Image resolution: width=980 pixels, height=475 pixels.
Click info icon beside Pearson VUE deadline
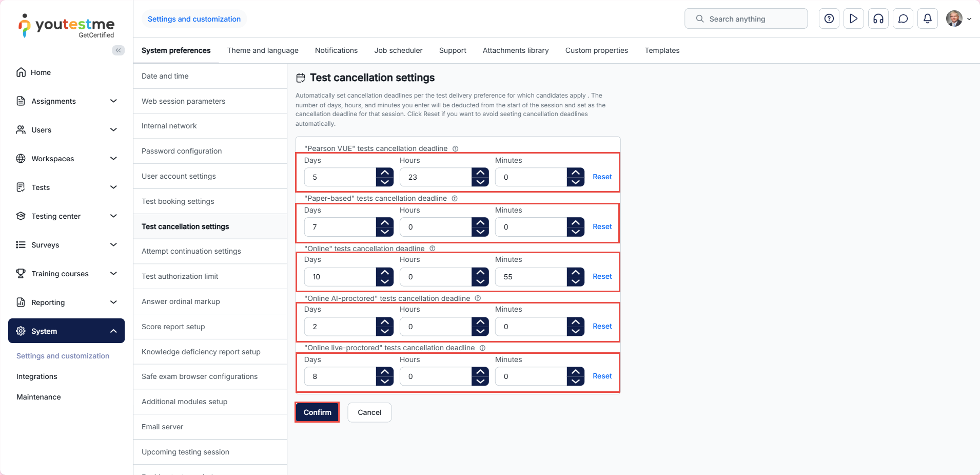pos(455,149)
